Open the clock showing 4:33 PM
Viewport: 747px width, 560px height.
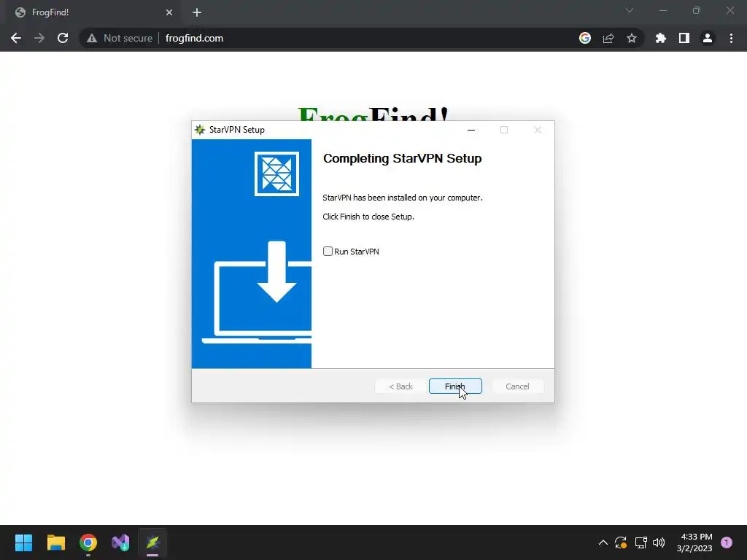tap(694, 542)
